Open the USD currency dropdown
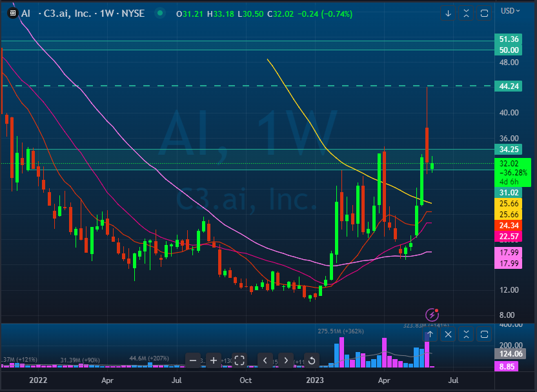The height and width of the screenshot is (392, 537). pos(511,11)
